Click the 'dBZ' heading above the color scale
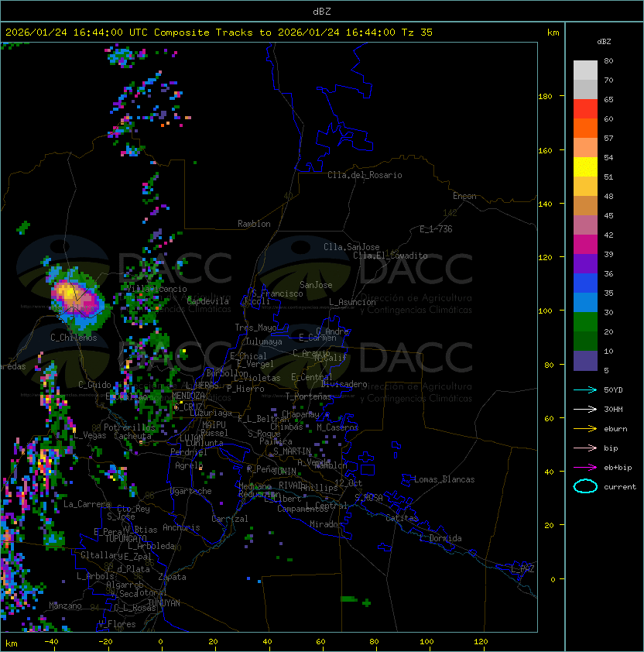This screenshot has width=644, height=652. pyautogui.click(x=604, y=42)
